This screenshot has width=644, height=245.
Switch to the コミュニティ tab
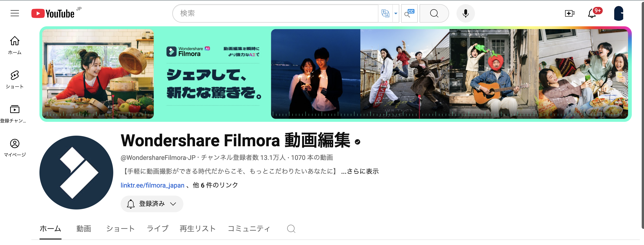click(249, 229)
